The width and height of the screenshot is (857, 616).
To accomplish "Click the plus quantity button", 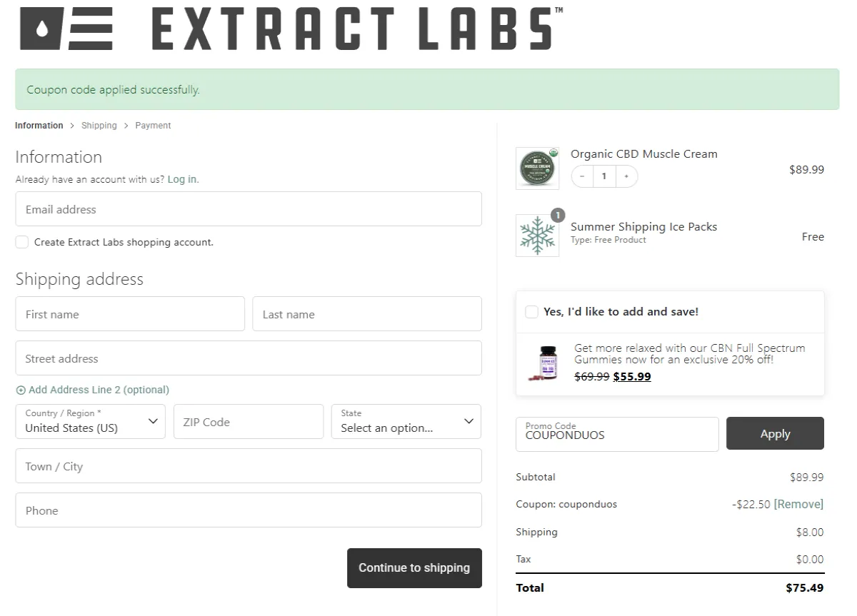I will tap(626, 176).
